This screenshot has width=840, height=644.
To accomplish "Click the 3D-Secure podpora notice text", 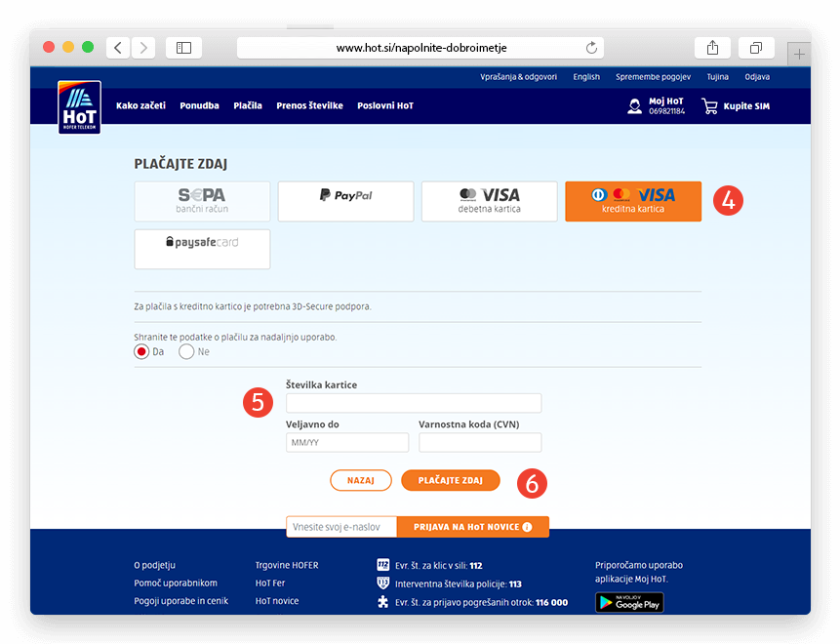I will pos(253,307).
